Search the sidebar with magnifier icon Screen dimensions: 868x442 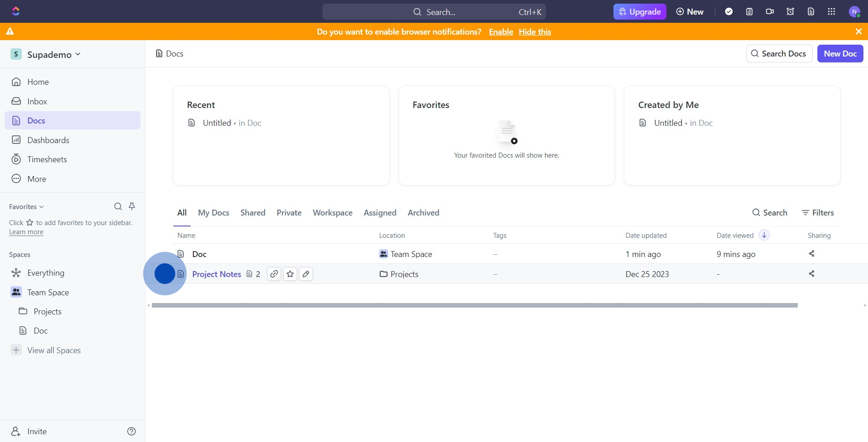coord(118,206)
